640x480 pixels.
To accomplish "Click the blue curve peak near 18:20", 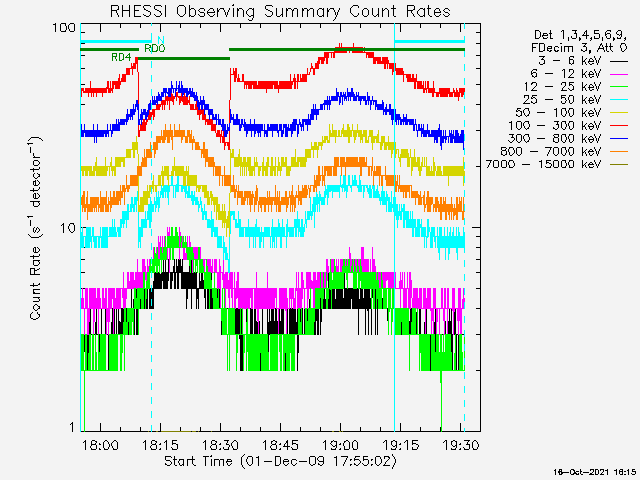I will [177, 87].
